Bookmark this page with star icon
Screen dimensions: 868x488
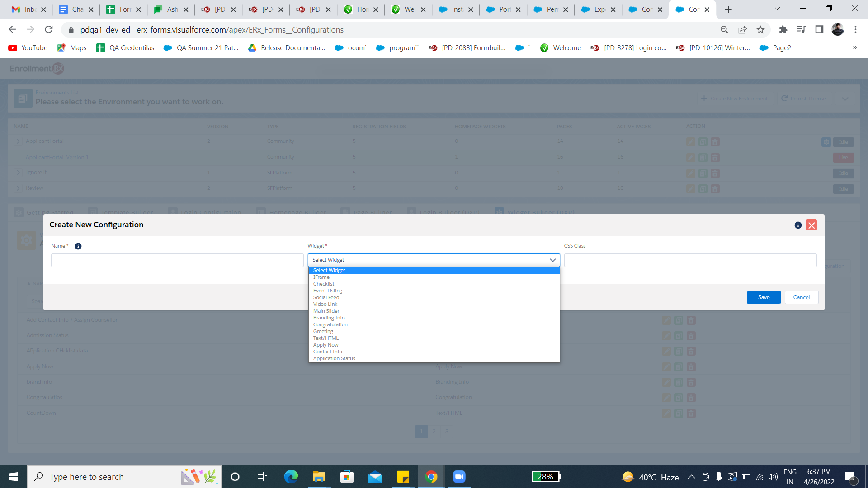[760, 30]
